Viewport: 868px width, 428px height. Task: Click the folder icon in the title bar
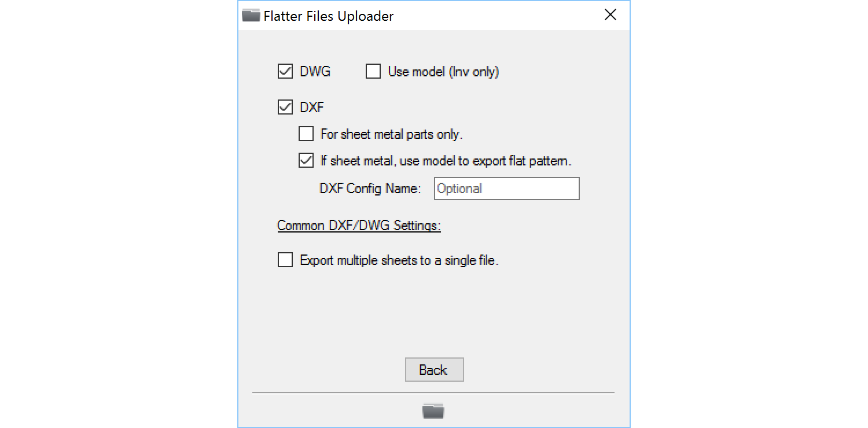[251, 16]
